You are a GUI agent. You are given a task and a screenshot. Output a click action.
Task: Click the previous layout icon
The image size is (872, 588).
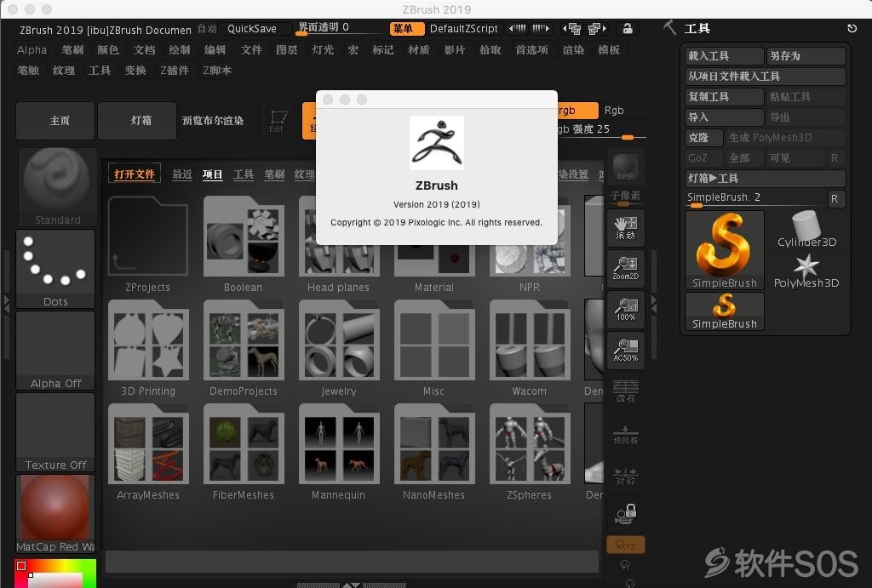tap(571, 28)
